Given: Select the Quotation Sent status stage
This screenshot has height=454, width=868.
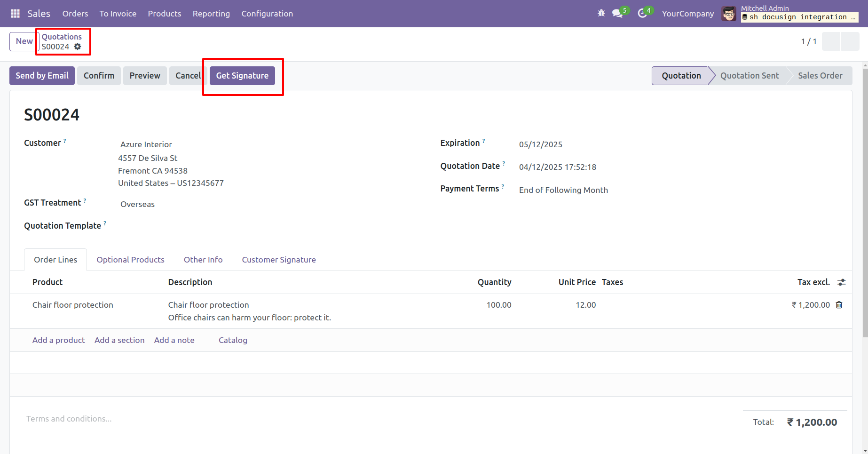Looking at the screenshot, I should [749, 76].
